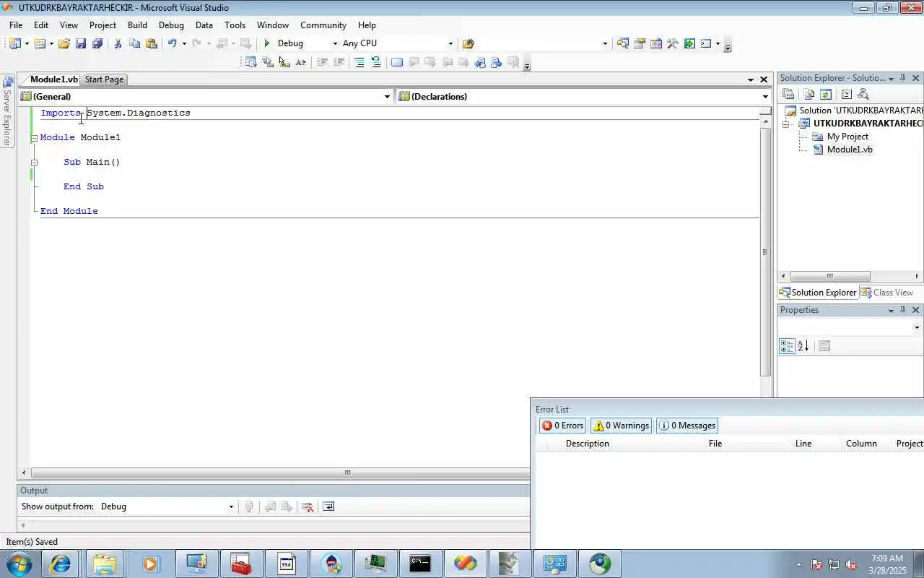924x578 pixels.
Task: Start debugging with the green play icon
Action: (267, 43)
